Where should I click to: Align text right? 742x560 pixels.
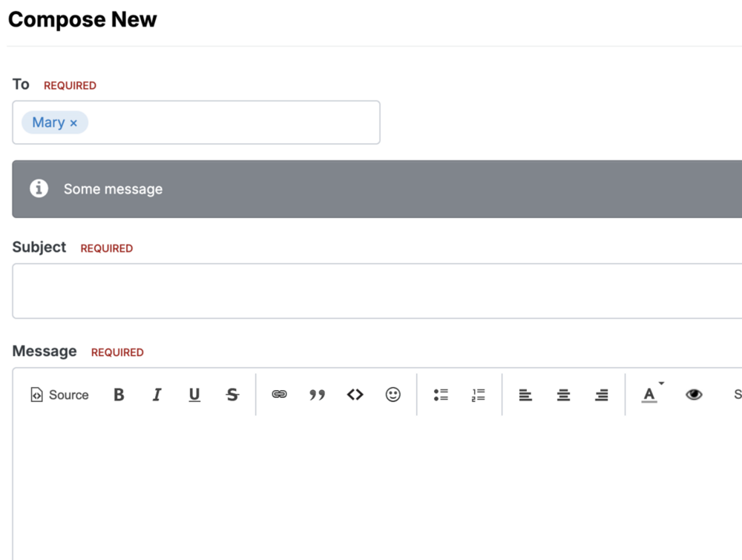coord(602,395)
